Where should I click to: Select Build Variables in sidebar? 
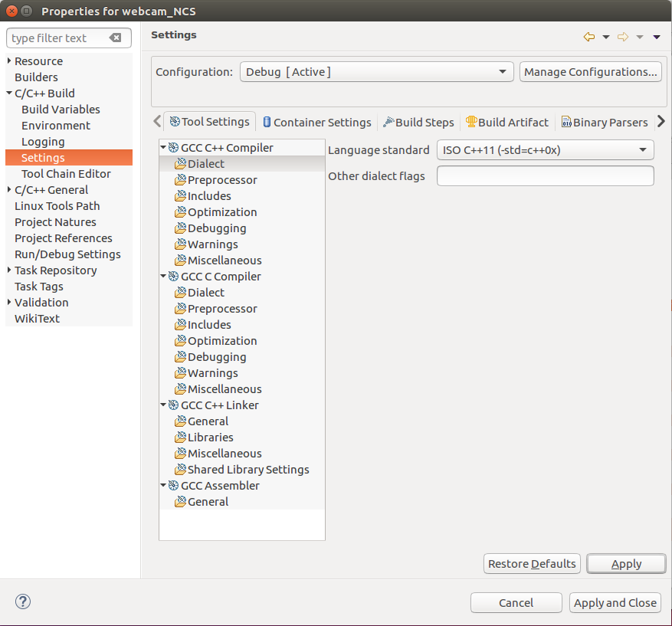61,110
